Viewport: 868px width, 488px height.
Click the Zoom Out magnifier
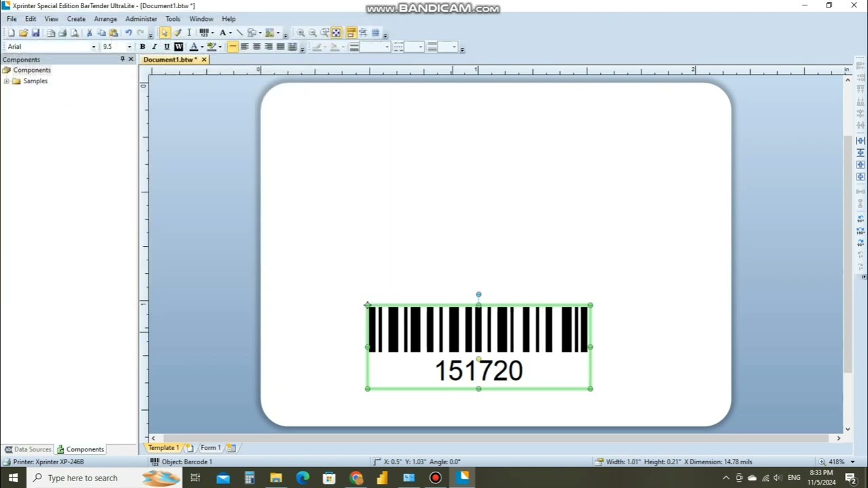313,33
